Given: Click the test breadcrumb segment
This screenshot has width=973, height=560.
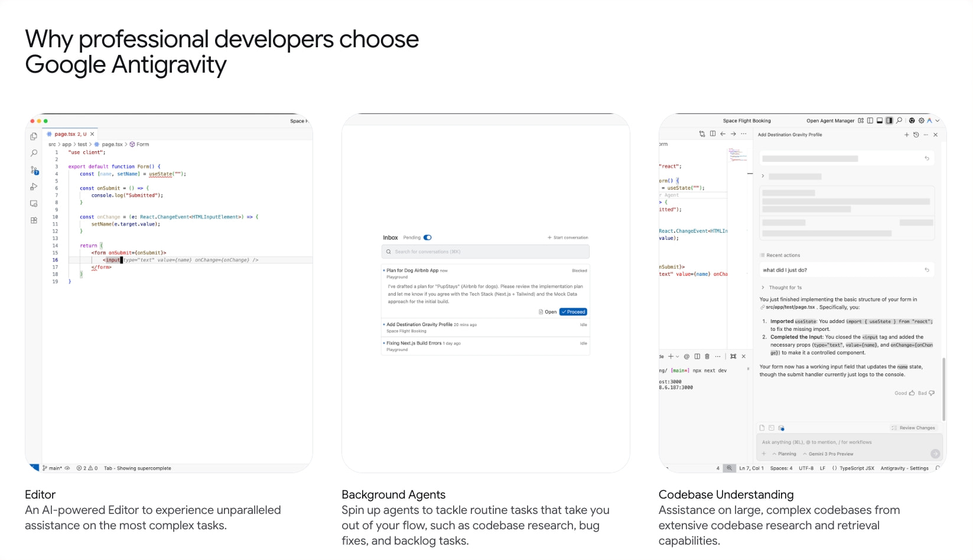Looking at the screenshot, I should coord(82,144).
